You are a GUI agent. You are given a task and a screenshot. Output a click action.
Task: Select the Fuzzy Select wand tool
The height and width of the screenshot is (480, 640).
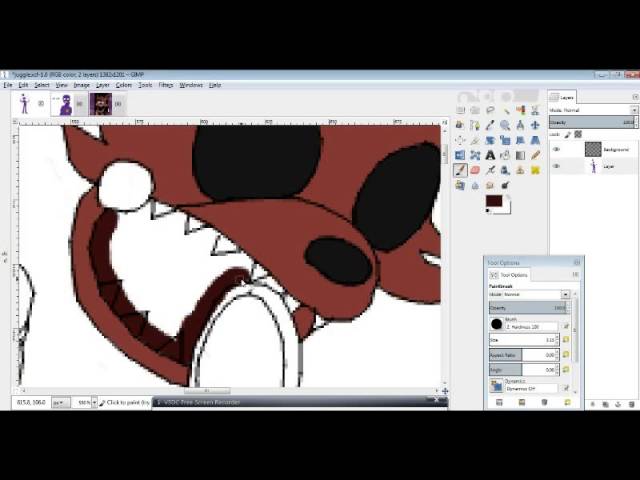click(505, 110)
